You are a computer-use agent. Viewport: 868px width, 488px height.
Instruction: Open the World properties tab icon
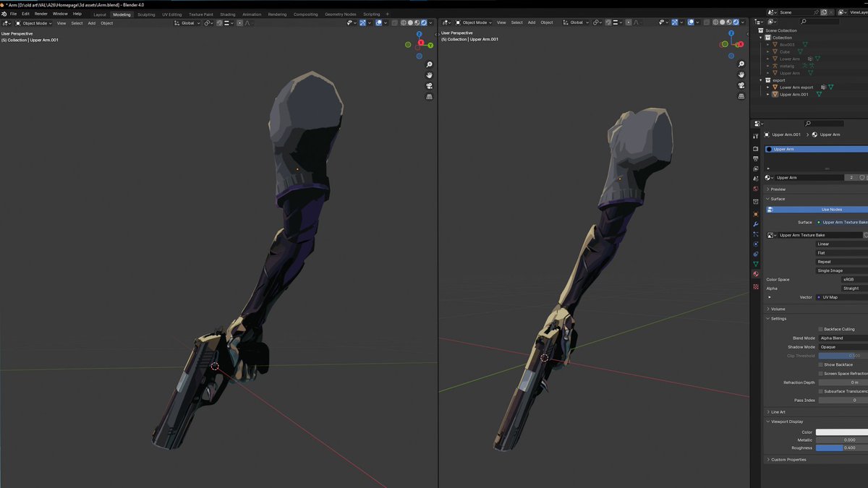pyautogui.click(x=756, y=189)
